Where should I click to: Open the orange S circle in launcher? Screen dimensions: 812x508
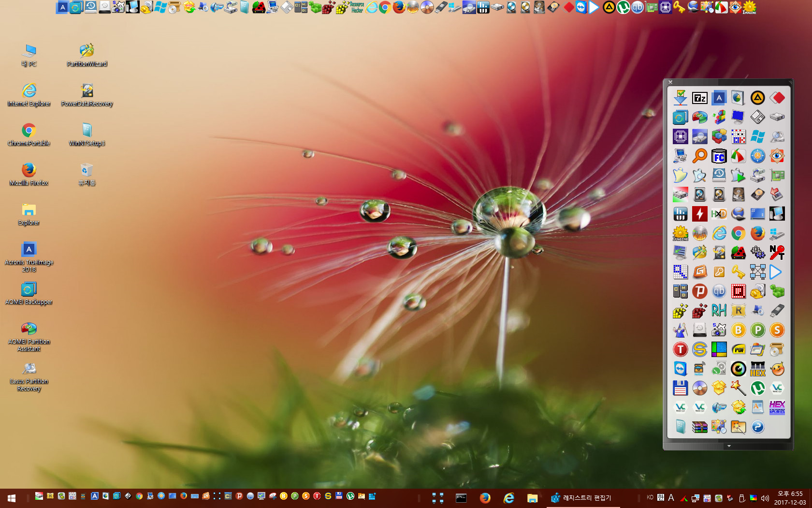(777, 330)
